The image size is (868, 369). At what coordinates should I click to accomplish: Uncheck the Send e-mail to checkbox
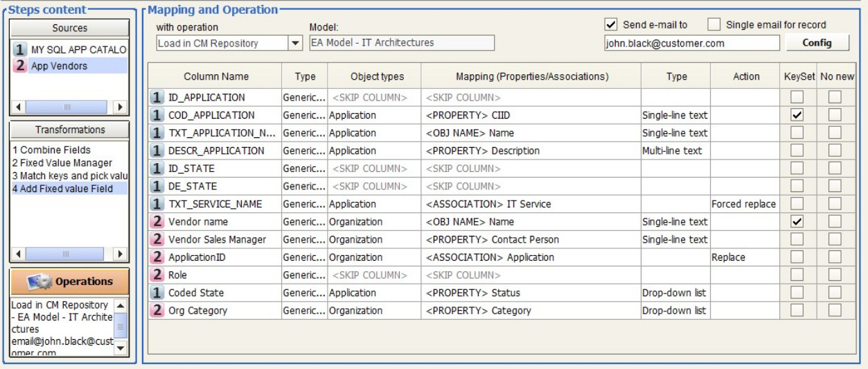[x=611, y=25]
